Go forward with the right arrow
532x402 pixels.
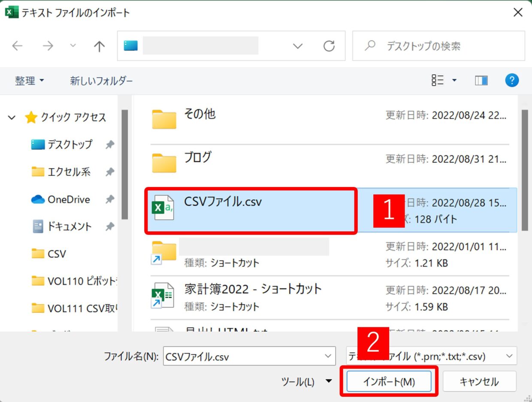pos(48,46)
